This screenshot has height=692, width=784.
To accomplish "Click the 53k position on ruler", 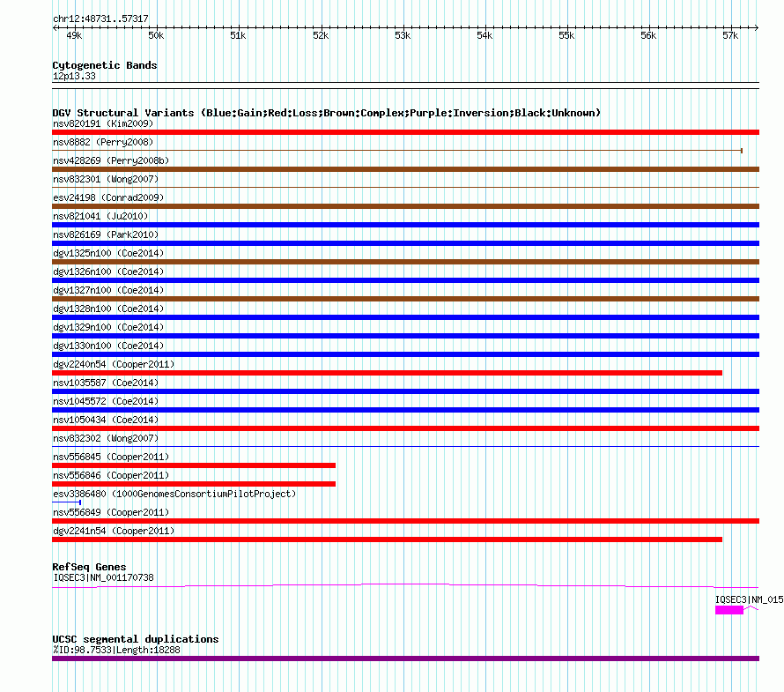I will [x=403, y=35].
